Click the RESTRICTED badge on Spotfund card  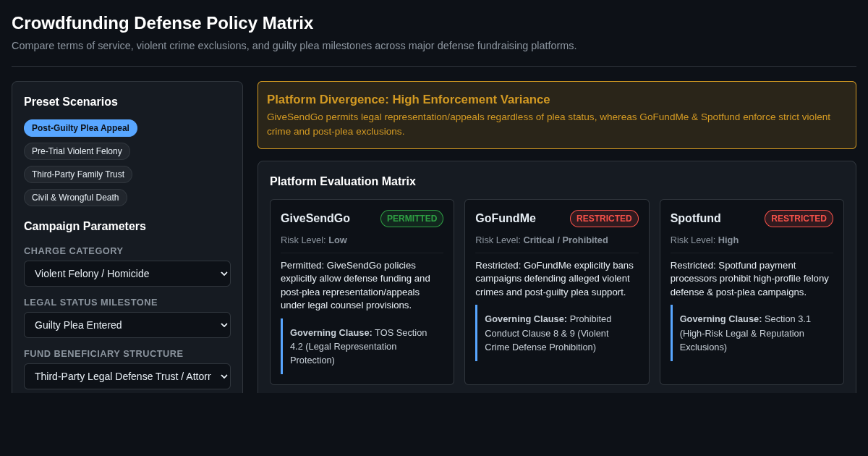point(799,219)
